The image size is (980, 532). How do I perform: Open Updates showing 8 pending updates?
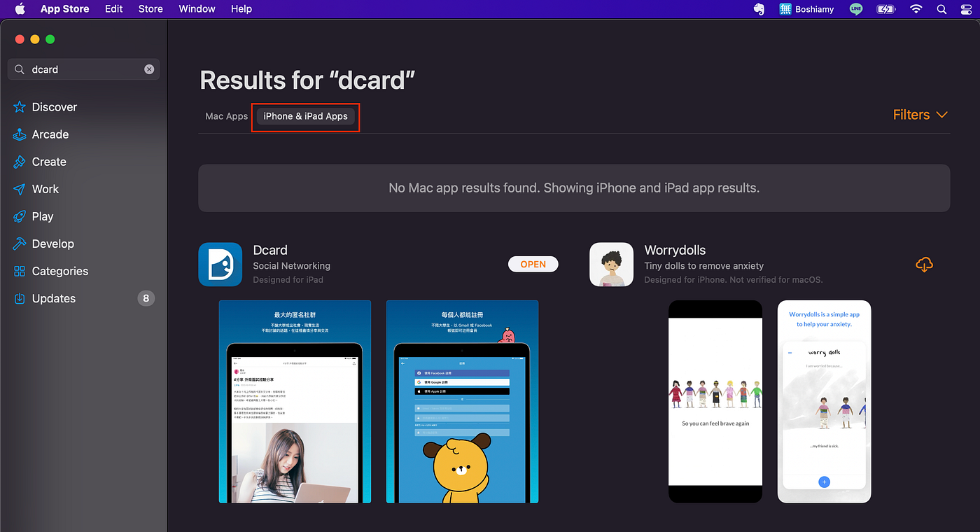tap(52, 297)
